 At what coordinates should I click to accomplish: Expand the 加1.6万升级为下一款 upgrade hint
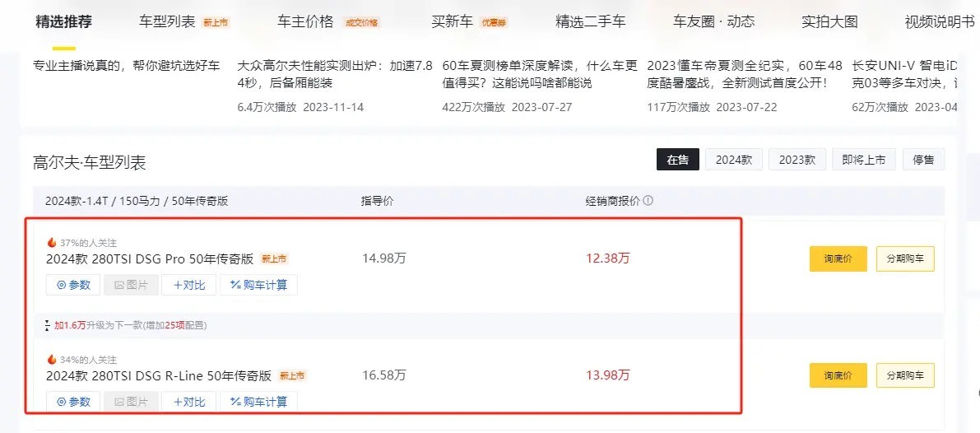coord(130,325)
